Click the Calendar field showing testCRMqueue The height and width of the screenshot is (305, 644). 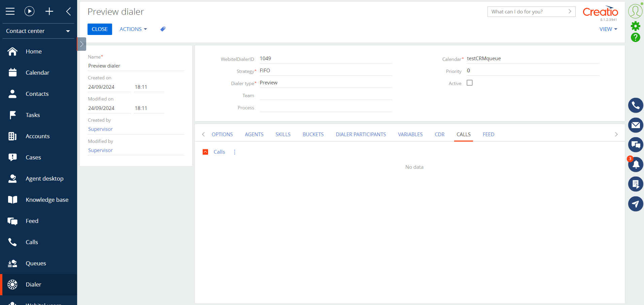pos(533,59)
